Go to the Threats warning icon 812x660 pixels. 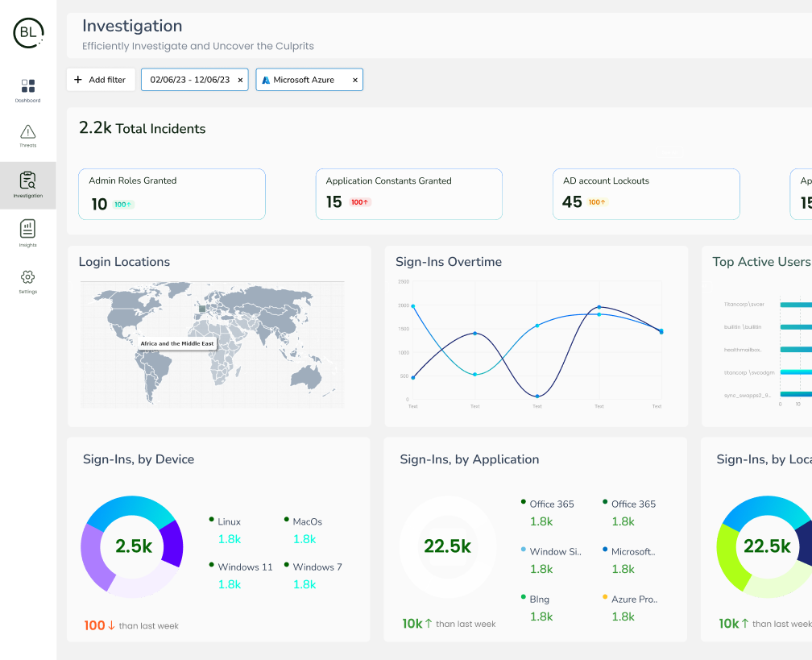click(x=28, y=131)
